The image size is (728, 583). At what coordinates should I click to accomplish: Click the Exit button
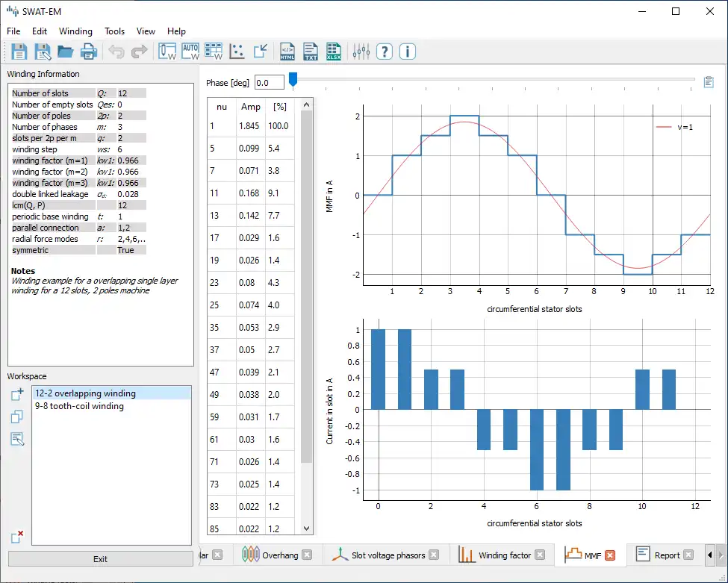[x=100, y=559]
